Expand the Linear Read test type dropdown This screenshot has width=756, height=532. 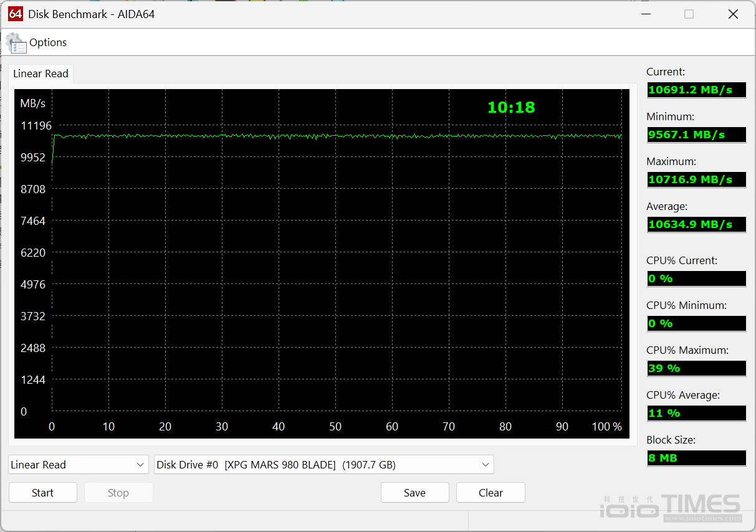point(78,465)
